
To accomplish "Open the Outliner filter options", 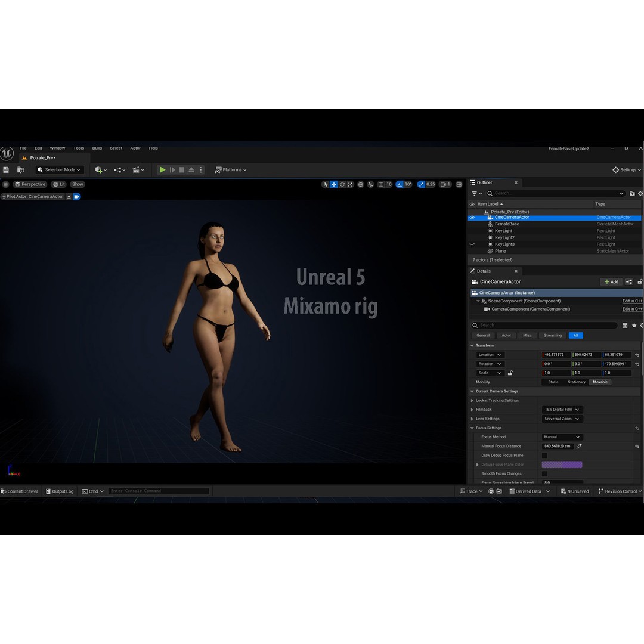I will point(477,193).
